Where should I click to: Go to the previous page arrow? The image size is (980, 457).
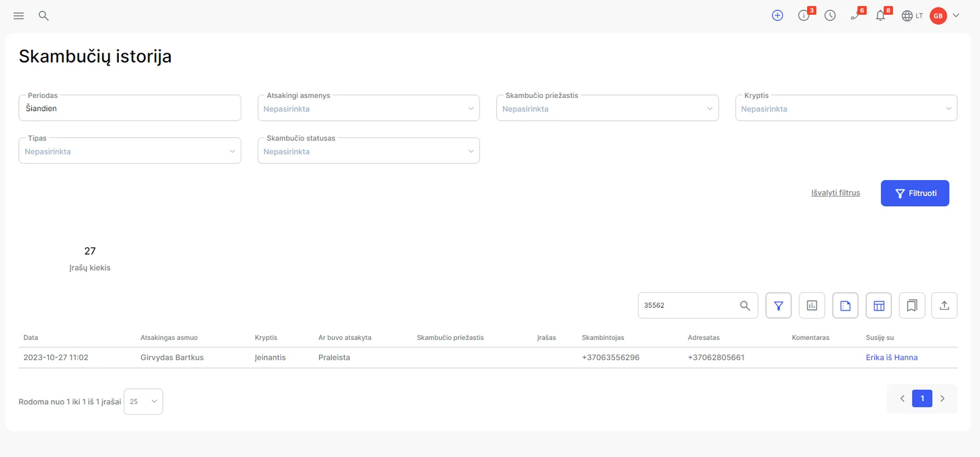coord(902,399)
